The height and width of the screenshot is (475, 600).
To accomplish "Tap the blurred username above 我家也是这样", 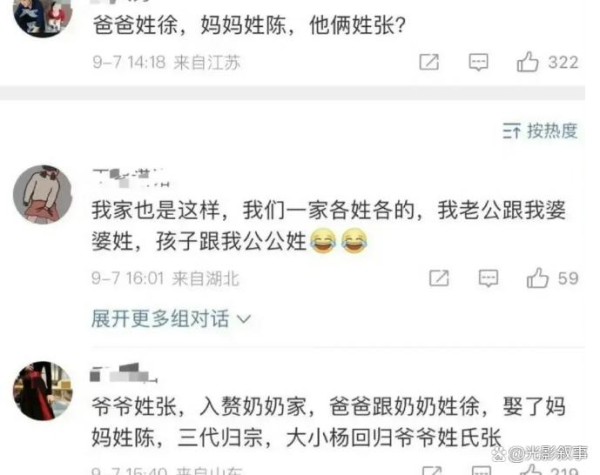I will point(130,178).
